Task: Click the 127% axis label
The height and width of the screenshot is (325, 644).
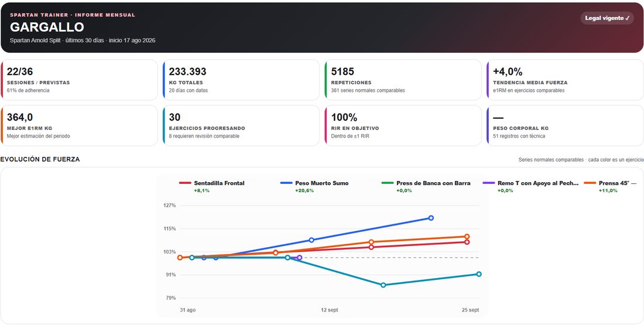Action: 170,206
